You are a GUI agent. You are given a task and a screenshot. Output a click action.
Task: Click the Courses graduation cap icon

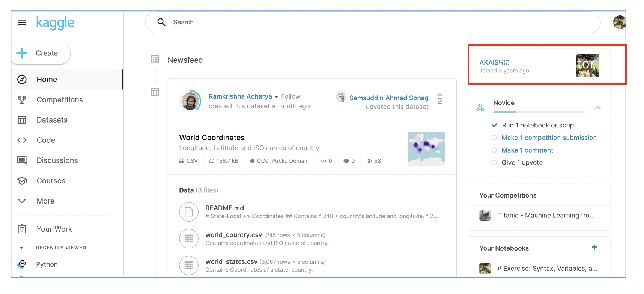click(22, 181)
